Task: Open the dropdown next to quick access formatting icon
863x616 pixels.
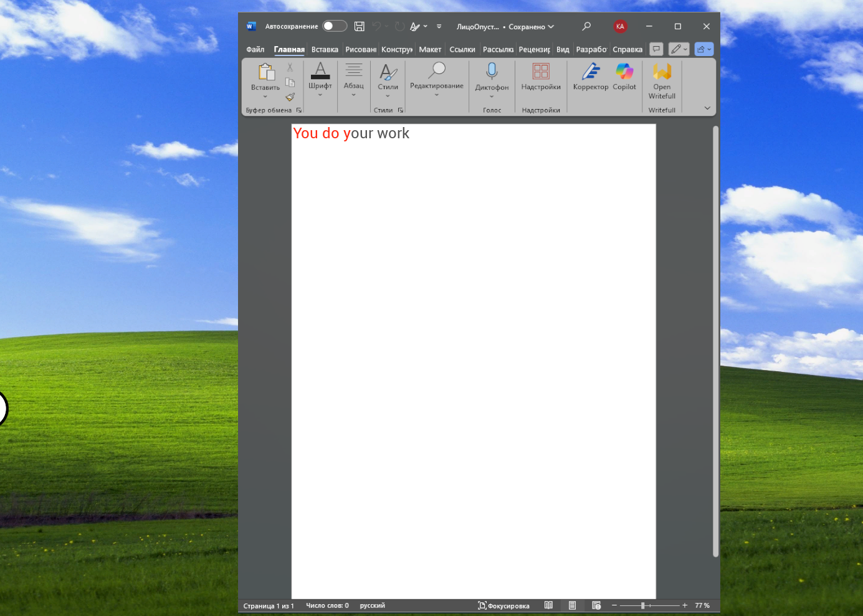Action: 426,26
